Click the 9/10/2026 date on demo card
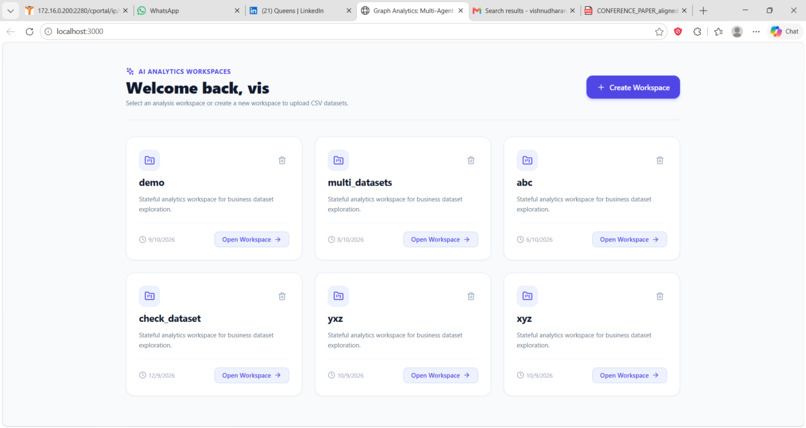Image resolution: width=806 pixels, height=428 pixels. click(161, 239)
